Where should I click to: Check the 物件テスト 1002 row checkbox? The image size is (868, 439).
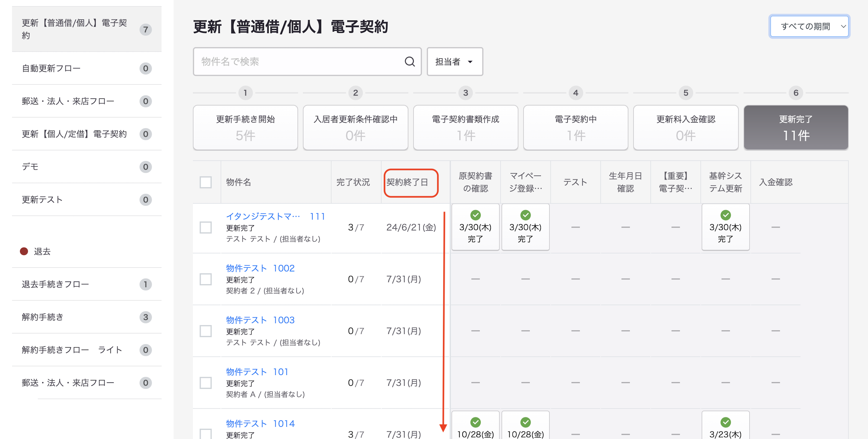pos(205,279)
